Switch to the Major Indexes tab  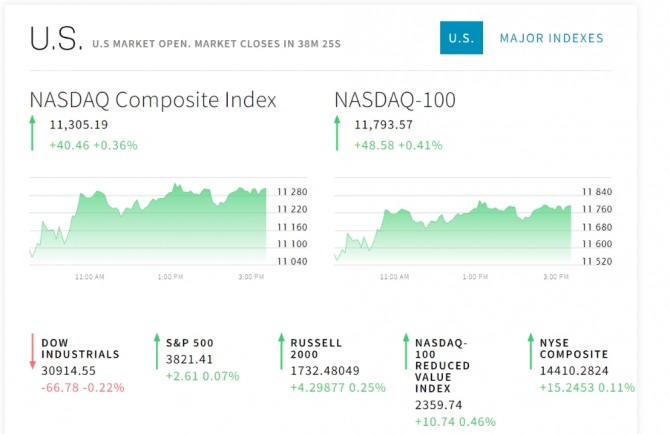click(551, 38)
